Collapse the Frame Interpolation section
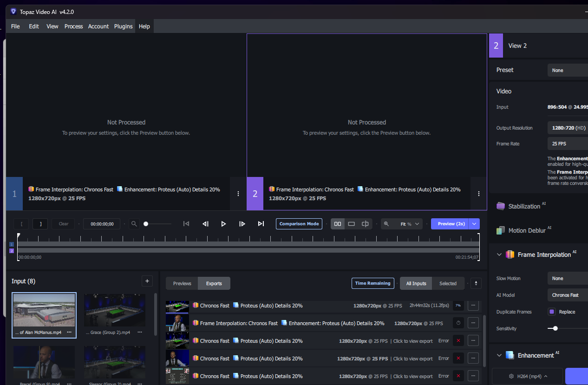Screen dimensions: 588x385 tap(499, 254)
